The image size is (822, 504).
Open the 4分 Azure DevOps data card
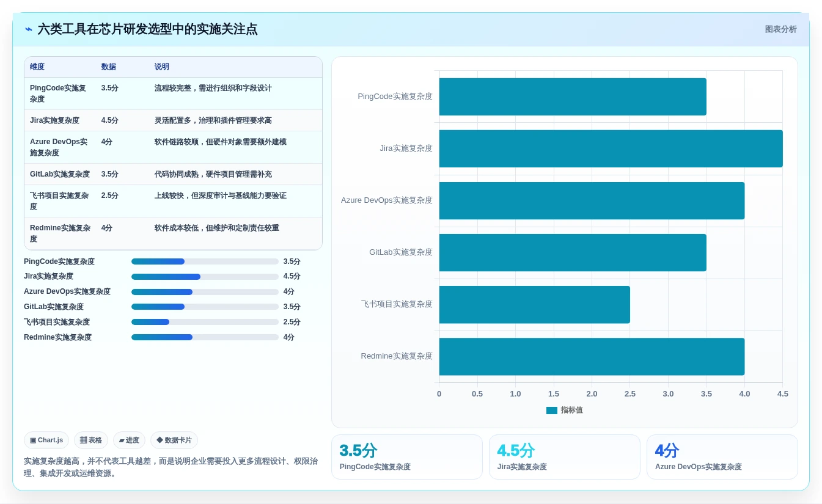point(722,457)
